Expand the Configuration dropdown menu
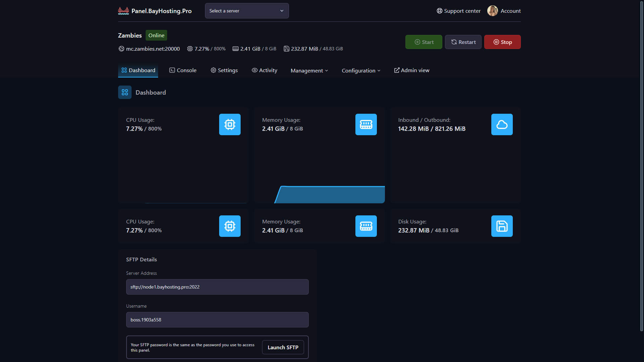 click(361, 70)
